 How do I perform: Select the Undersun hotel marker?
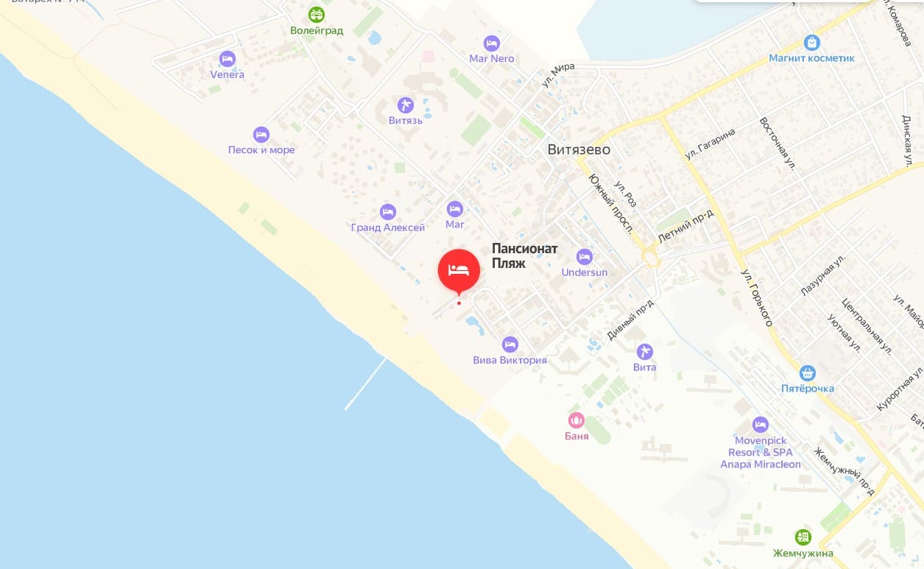click(x=585, y=257)
